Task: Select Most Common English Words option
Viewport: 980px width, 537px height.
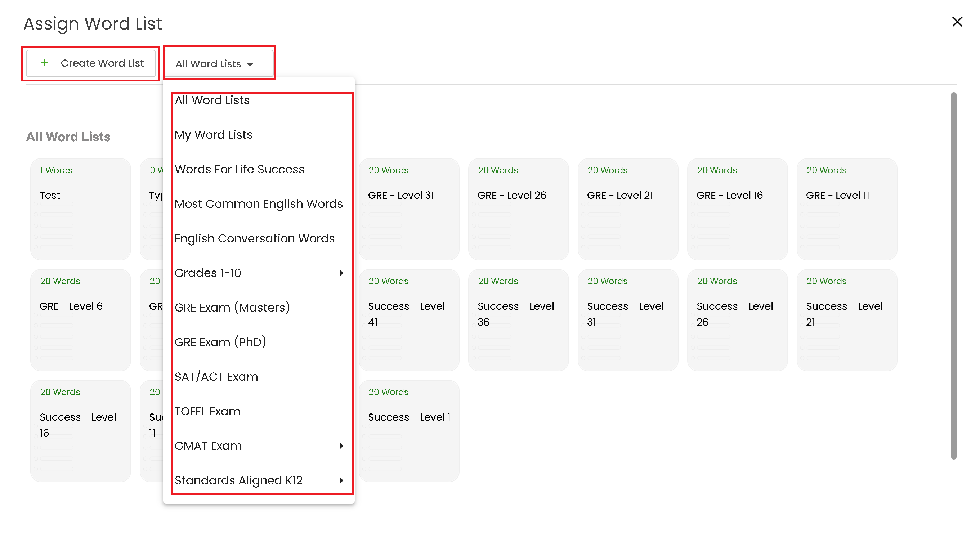Action: pos(259,204)
